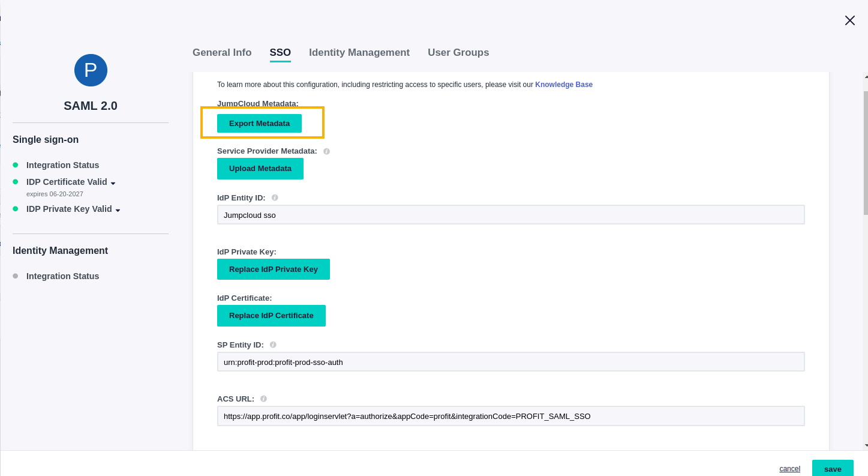
Task: Show info tooltip for IdP Entity ID
Action: 275,197
